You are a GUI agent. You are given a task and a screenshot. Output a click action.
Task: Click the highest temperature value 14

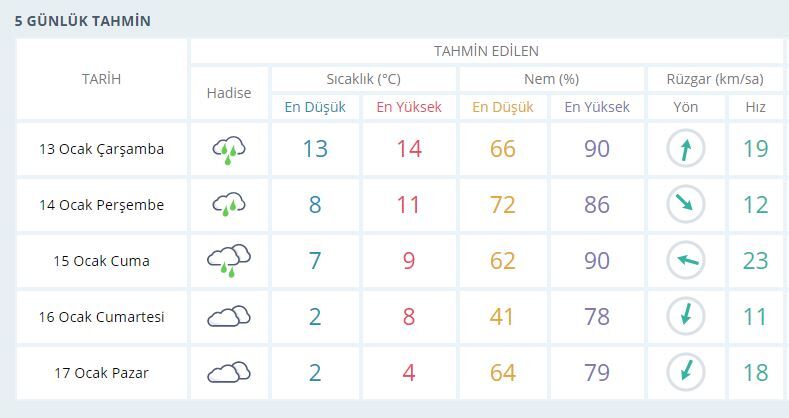tap(409, 149)
